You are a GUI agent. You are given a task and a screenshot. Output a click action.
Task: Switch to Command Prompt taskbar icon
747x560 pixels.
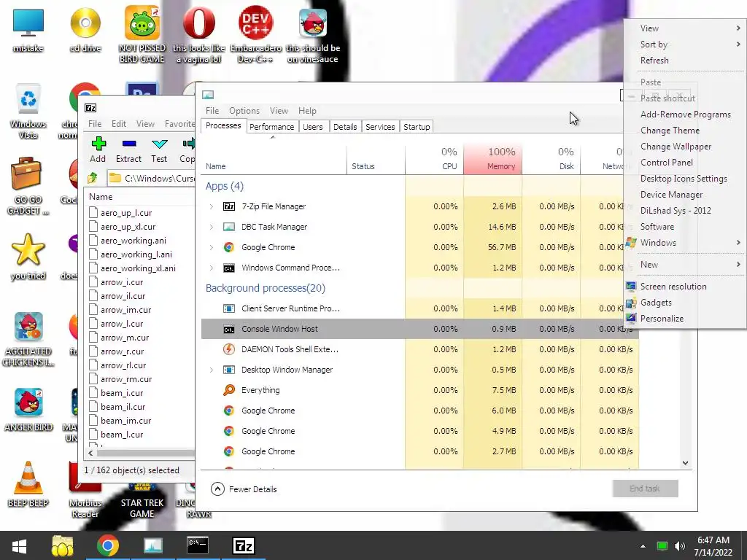tap(198, 545)
